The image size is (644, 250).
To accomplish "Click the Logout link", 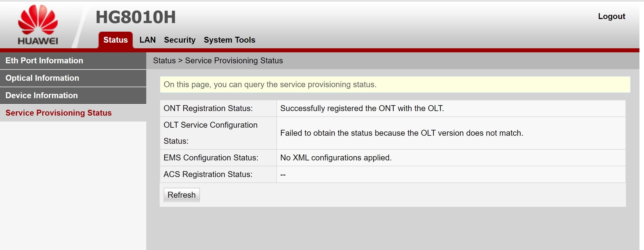I will coord(612,16).
